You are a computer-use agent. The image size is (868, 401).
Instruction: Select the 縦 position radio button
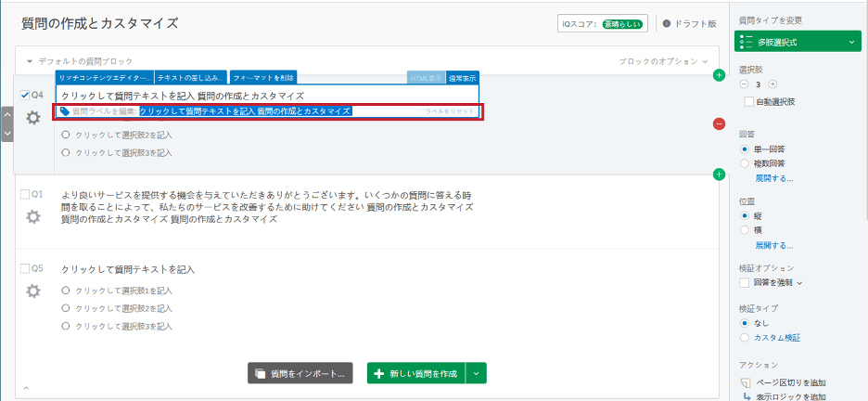coord(745,215)
